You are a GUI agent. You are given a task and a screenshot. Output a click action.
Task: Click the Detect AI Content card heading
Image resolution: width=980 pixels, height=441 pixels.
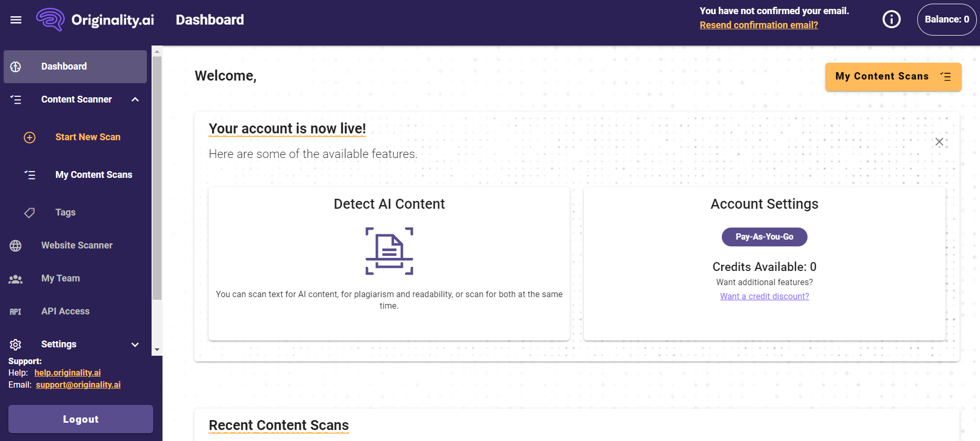click(389, 204)
